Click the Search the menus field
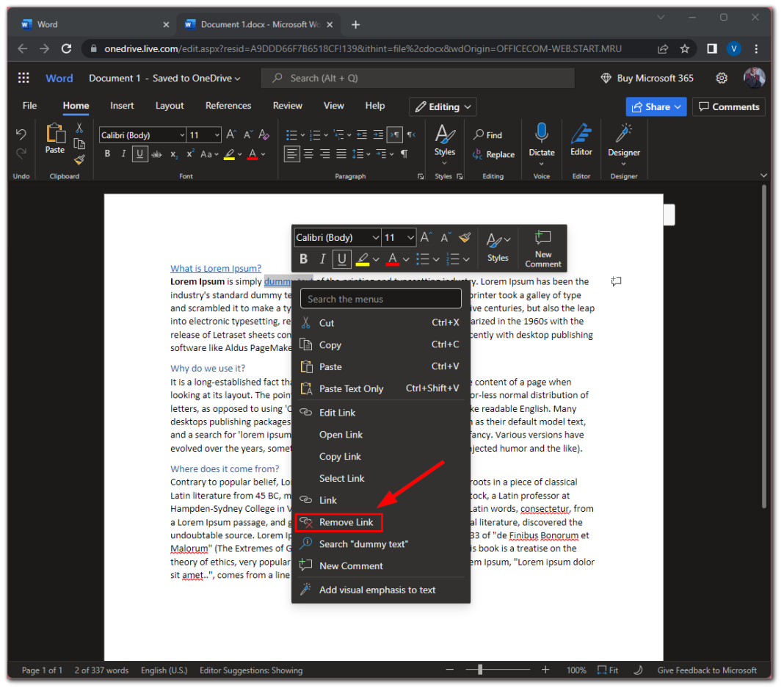This screenshot has height=691, width=784. tap(380, 298)
